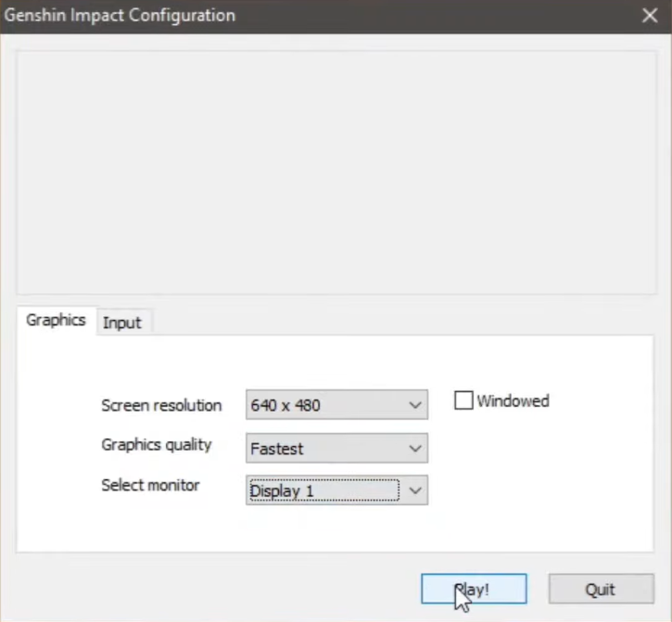The image size is (672, 622).
Task: Switch to the Input tab
Action: [122, 323]
